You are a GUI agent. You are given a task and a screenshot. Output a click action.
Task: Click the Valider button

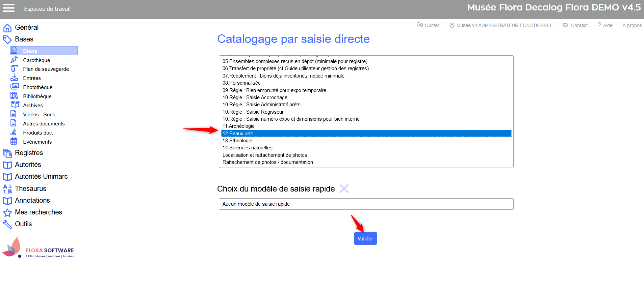click(x=365, y=238)
